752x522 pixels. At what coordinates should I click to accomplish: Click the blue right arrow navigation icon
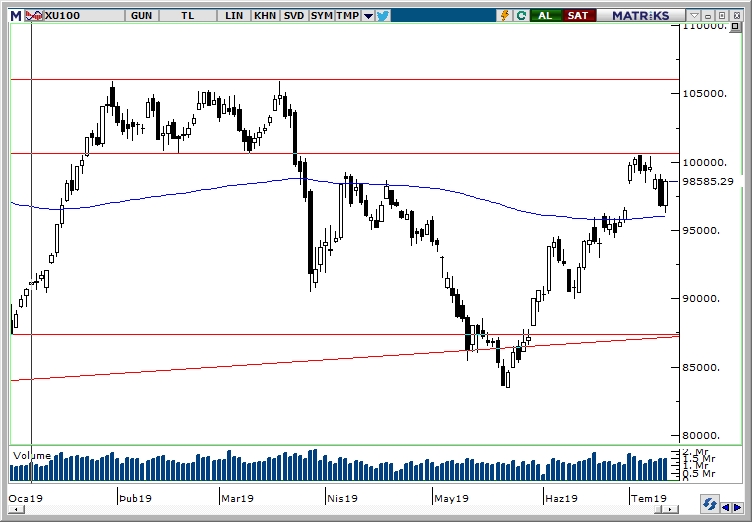[x=738, y=507]
